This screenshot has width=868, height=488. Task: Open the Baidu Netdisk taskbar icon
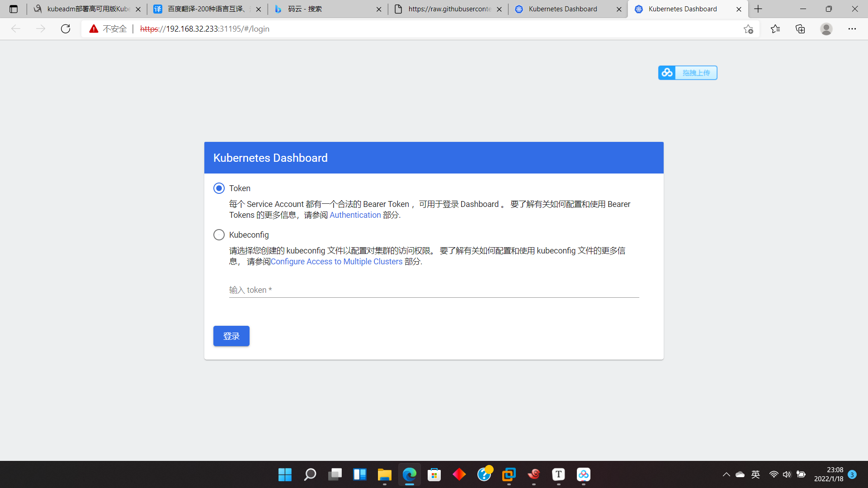click(584, 474)
